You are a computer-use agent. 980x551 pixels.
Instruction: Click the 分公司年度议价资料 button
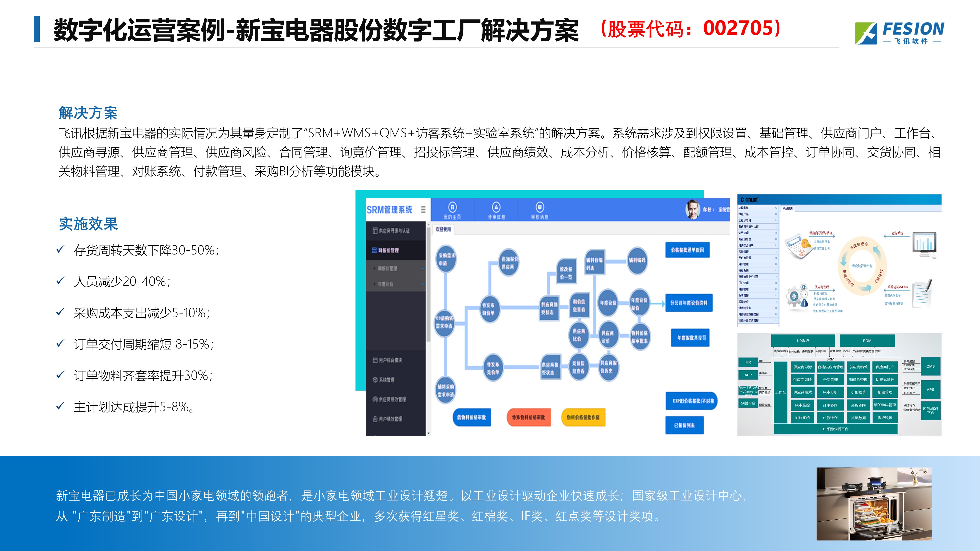coord(689,303)
